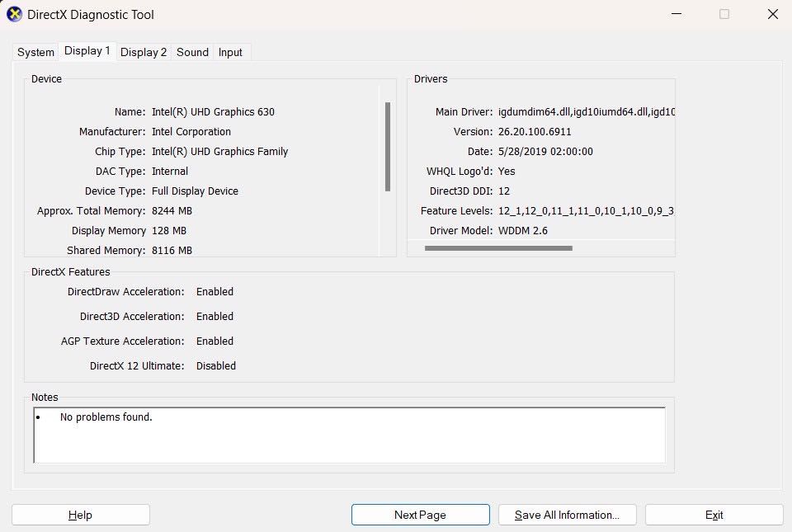The image size is (792, 532).
Task: Click the driver version 26.20.100.6911
Action: (535, 132)
